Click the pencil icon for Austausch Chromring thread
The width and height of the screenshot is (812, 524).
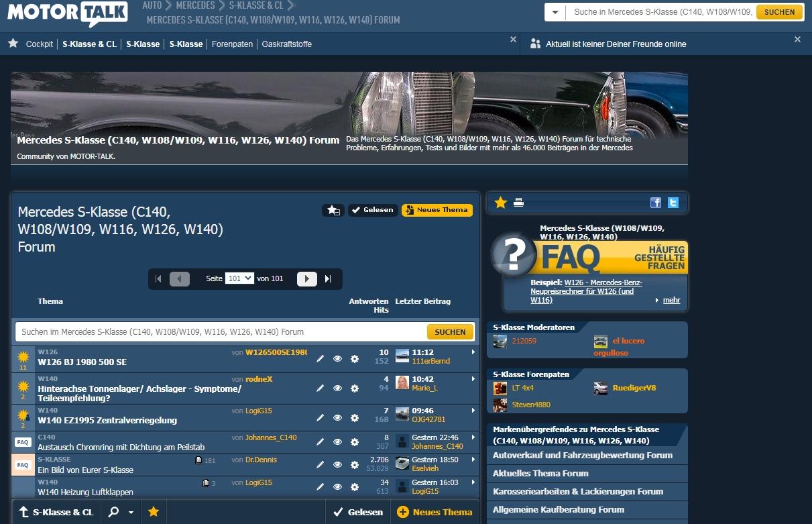point(321,441)
